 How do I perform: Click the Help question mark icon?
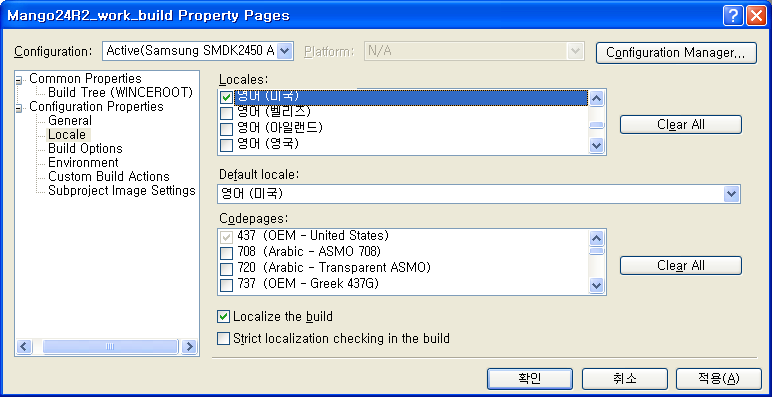pos(733,16)
